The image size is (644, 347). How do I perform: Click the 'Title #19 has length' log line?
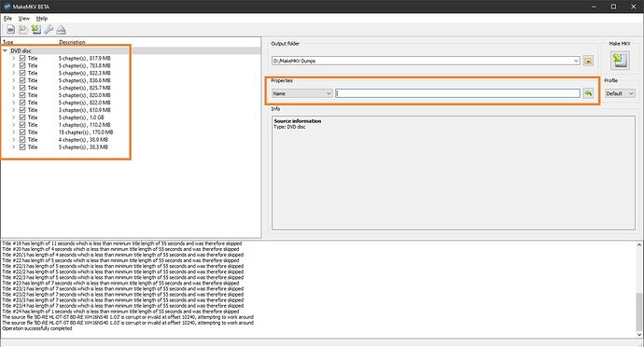tap(122, 243)
